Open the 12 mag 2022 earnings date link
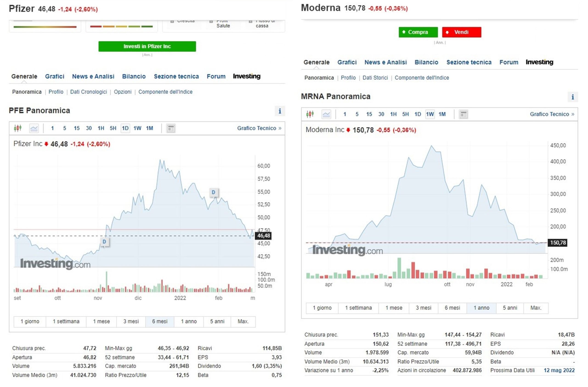 click(559, 370)
